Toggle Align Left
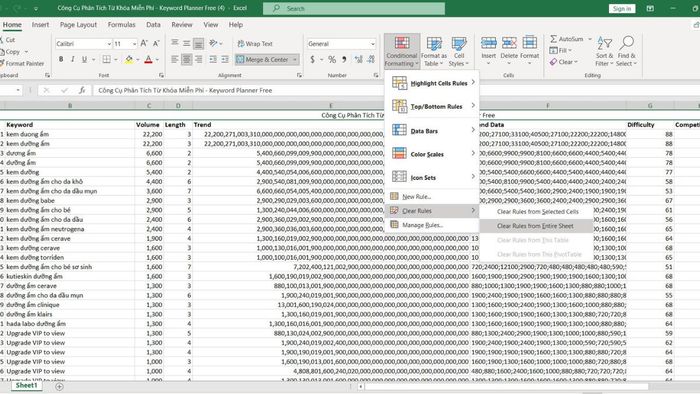This screenshot has width=700, height=394. click(x=175, y=59)
